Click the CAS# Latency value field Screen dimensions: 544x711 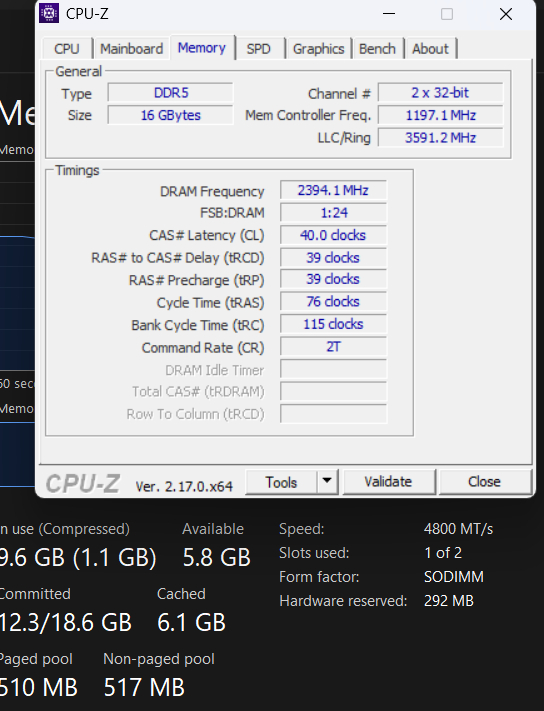(333, 235)
